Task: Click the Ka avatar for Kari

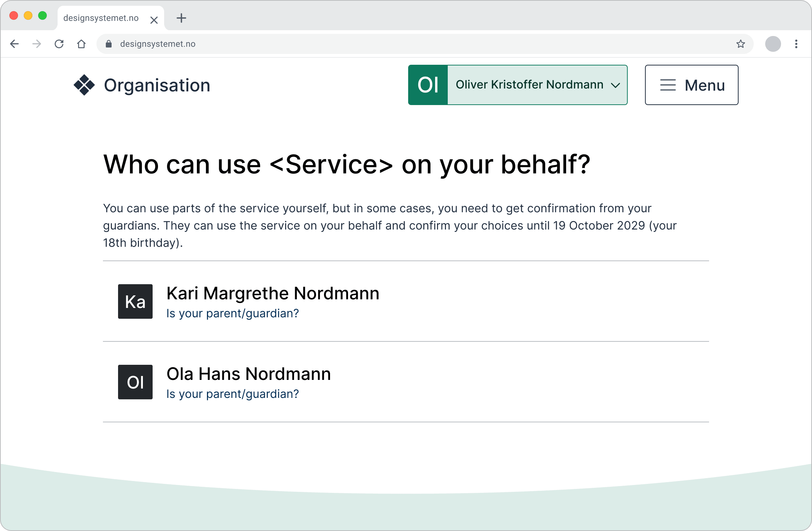Action: 135,301
